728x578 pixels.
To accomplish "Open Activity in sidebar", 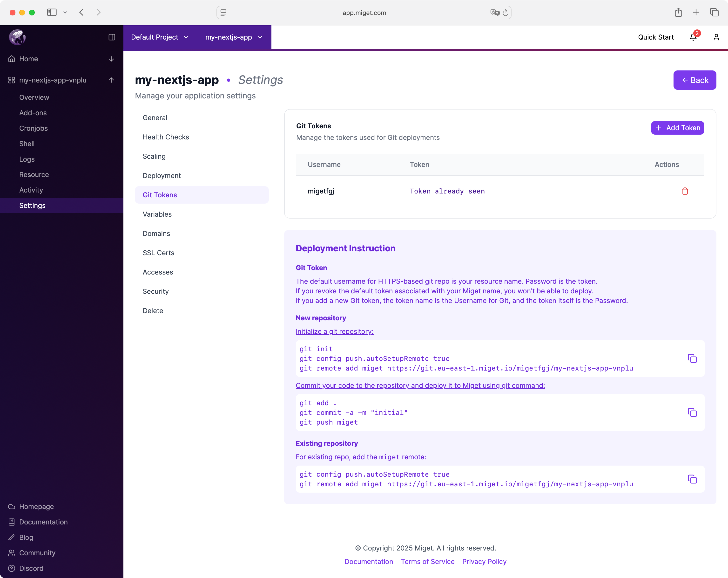I will coord(62,190).
